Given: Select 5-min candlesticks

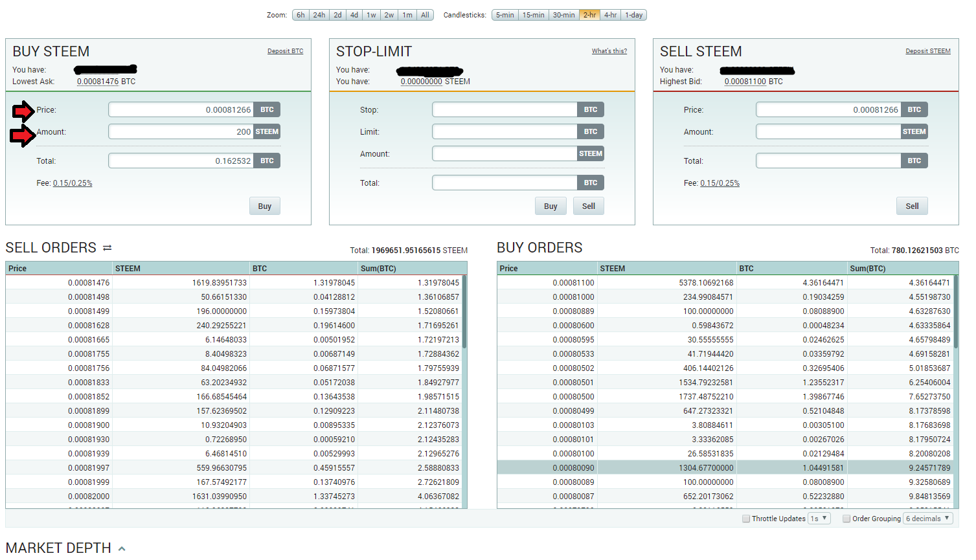Looking at the screenshot, I should pos(505,15).
